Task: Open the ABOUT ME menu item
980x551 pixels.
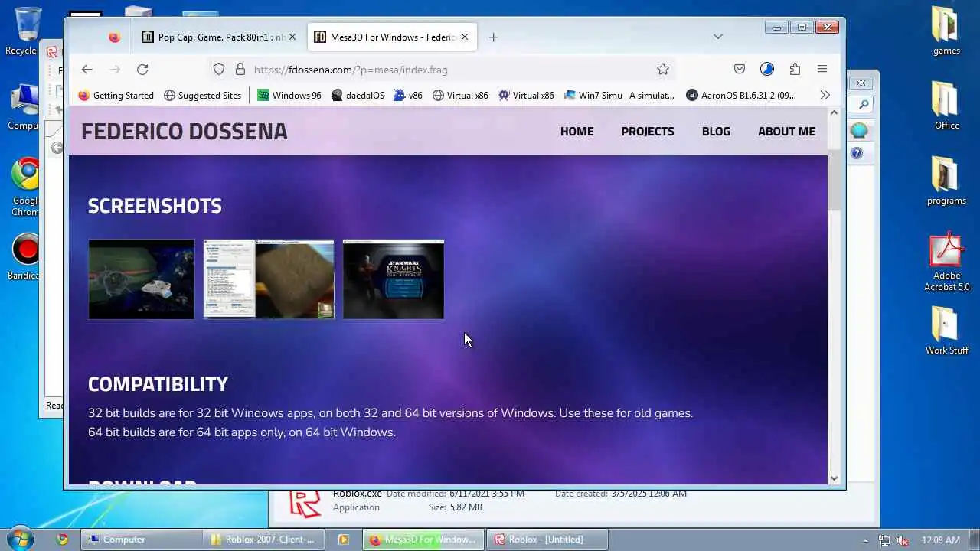Action: [x=786, y=132]
